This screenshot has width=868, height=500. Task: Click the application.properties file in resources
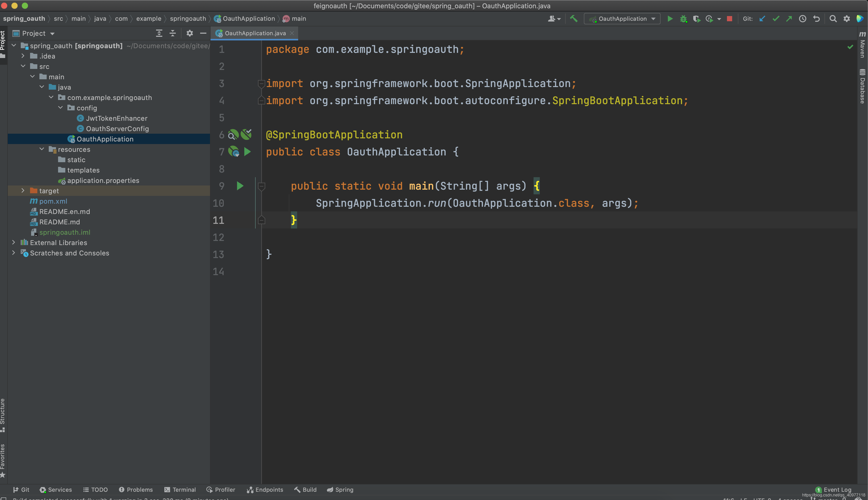pos(104,180)
